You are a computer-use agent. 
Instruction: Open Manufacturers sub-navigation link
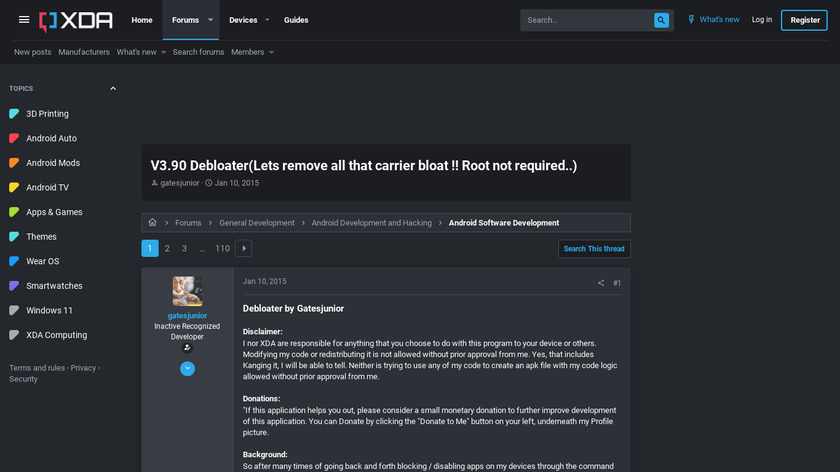[x=84, y=52]
